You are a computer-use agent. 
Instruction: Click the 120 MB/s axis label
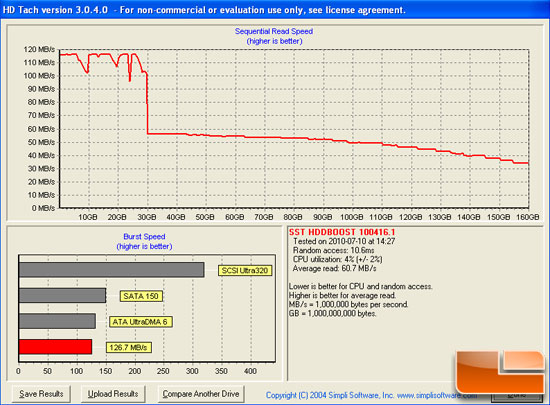(39, 49)
